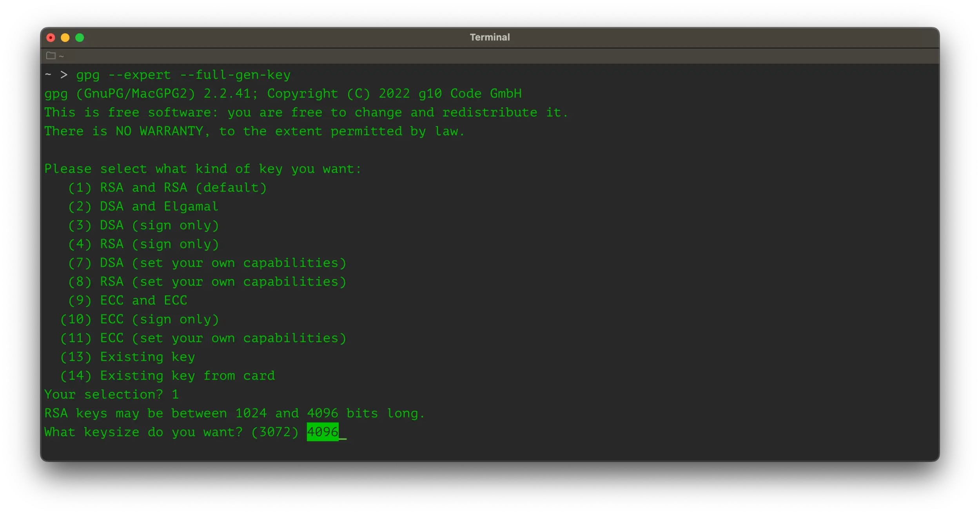Click the Terminal title bar text
980x515 pixels.
tap(489, 37)
